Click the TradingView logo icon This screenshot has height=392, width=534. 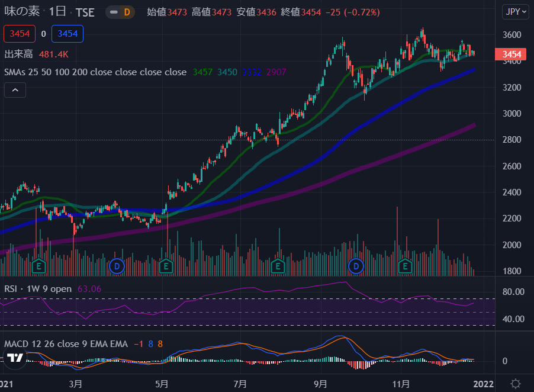(15, 358)
